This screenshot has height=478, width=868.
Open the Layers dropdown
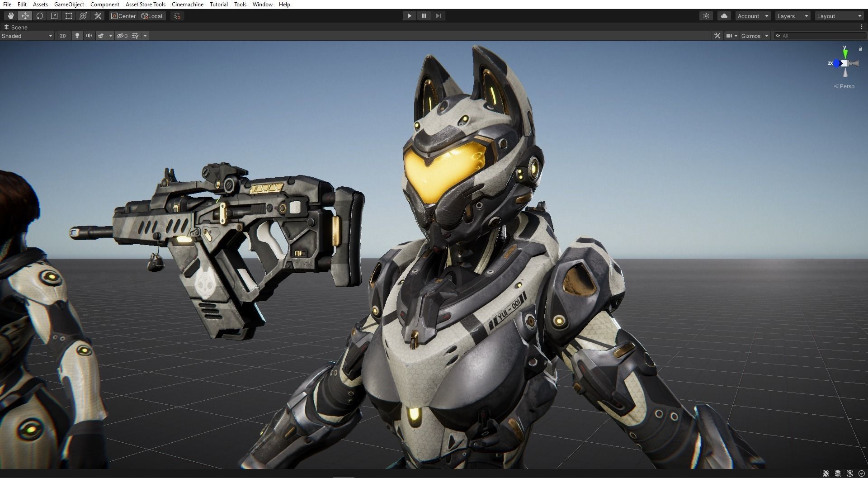pyautogui.click(x=793, y=16)
